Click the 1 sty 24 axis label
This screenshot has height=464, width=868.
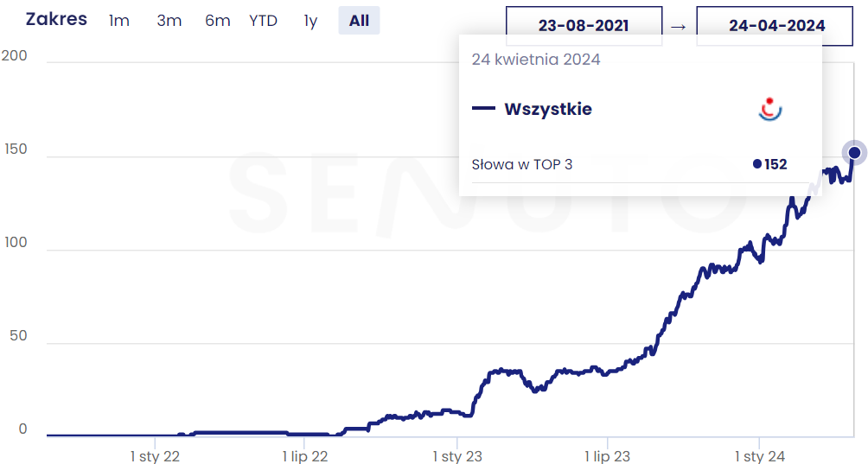(x=760, y=455)
